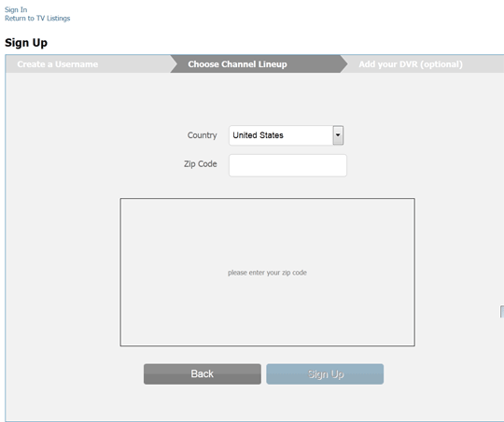Click the bottom border of the lineup box

click(x=268, y=345)
